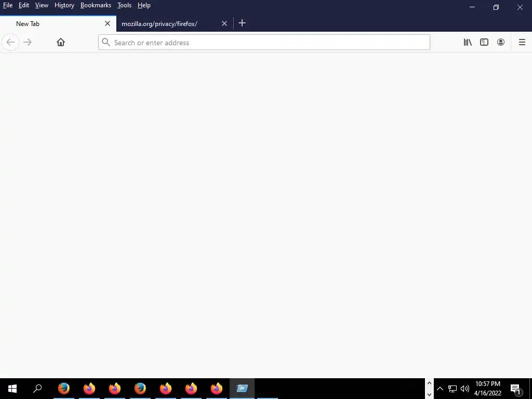This screenshot has height=399, width=532.
Task: Restore down the Firefox window
Action: pos(496,7)
